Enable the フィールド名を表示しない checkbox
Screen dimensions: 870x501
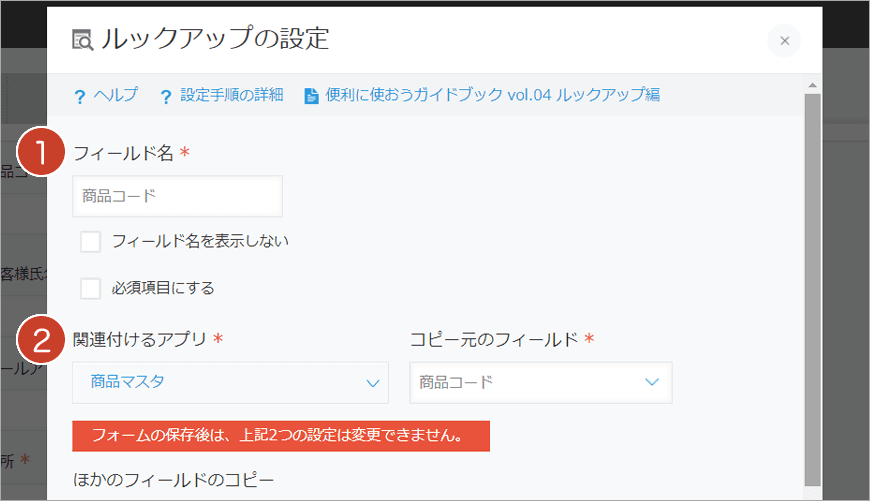point(91,241)
